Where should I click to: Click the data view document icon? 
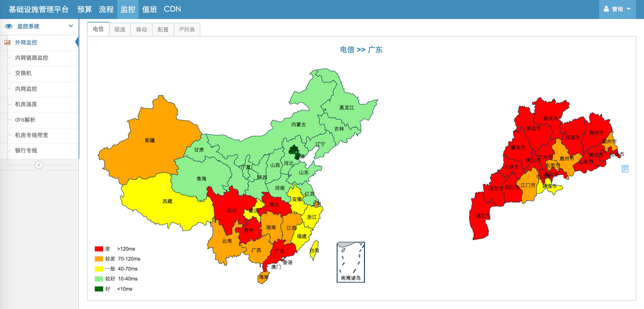pyautogui.click(x=625, y=169)
